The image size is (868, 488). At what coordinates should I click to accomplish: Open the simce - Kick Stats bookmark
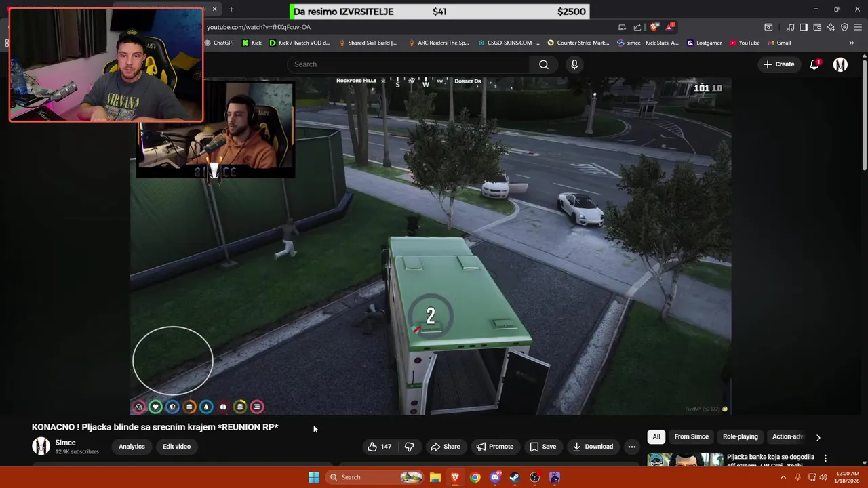[x=648, y=43]
